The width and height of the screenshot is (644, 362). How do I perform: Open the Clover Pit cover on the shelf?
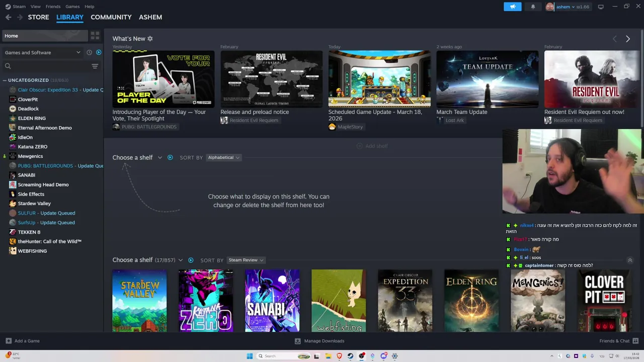click(604, 301)
